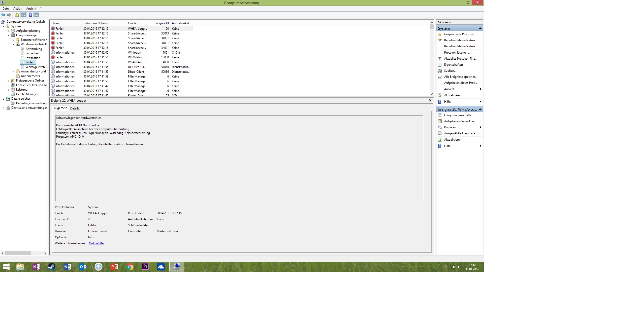Switch to the Details tab
Image resolution: width=644 pixels, height=309 pixels.
(x=75, y=108)
